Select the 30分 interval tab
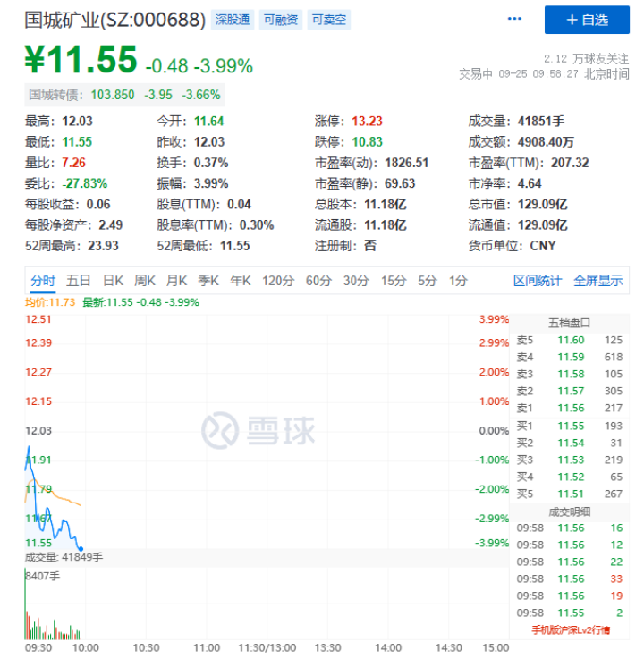 coord(356,281)
